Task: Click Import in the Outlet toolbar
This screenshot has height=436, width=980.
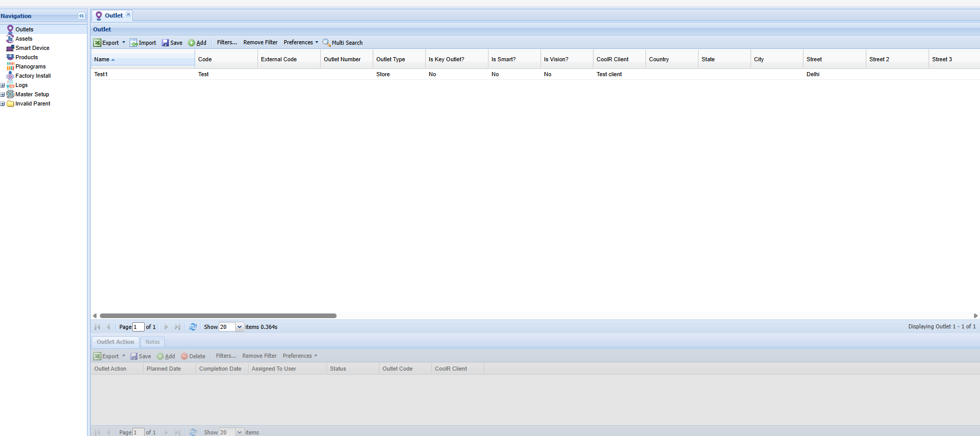Action: click(143, 43)
